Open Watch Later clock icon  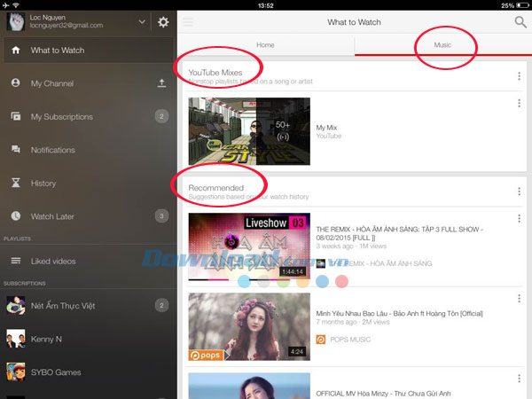coord(16,215)
